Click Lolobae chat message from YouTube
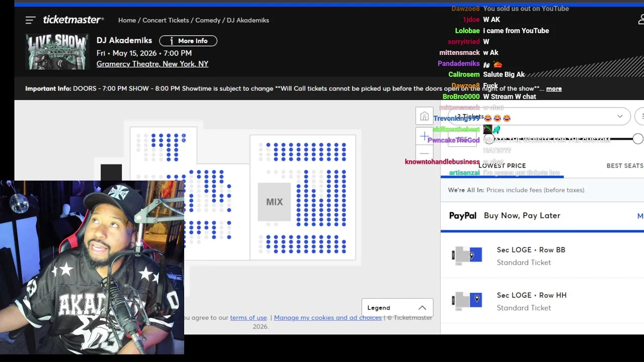This screenshot has width=644, height=362. [x=502, y=31]
